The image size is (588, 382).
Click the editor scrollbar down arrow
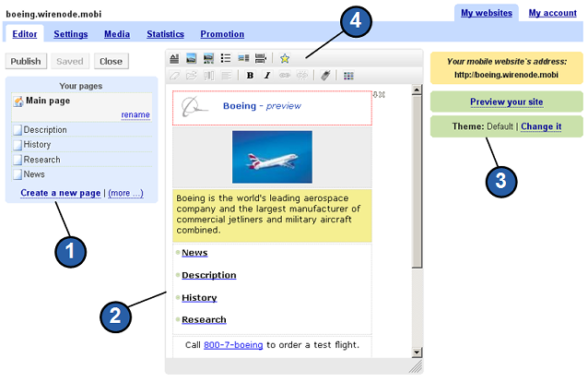[x=417, y=352]
